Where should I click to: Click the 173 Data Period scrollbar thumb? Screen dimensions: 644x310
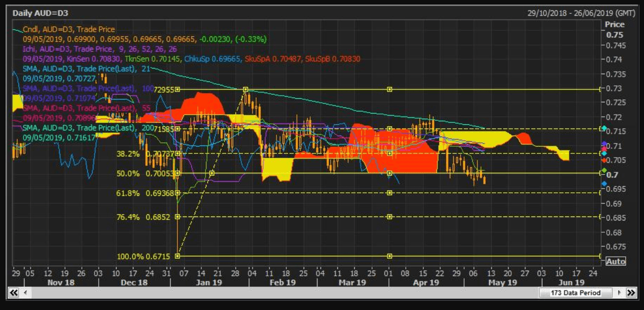pos(575,293)
